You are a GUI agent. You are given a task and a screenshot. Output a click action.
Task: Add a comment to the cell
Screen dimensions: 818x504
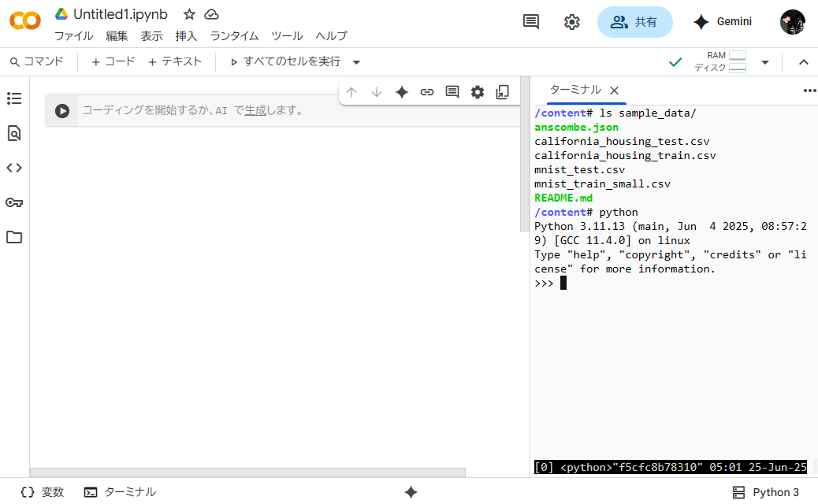[x=452, y=92]
